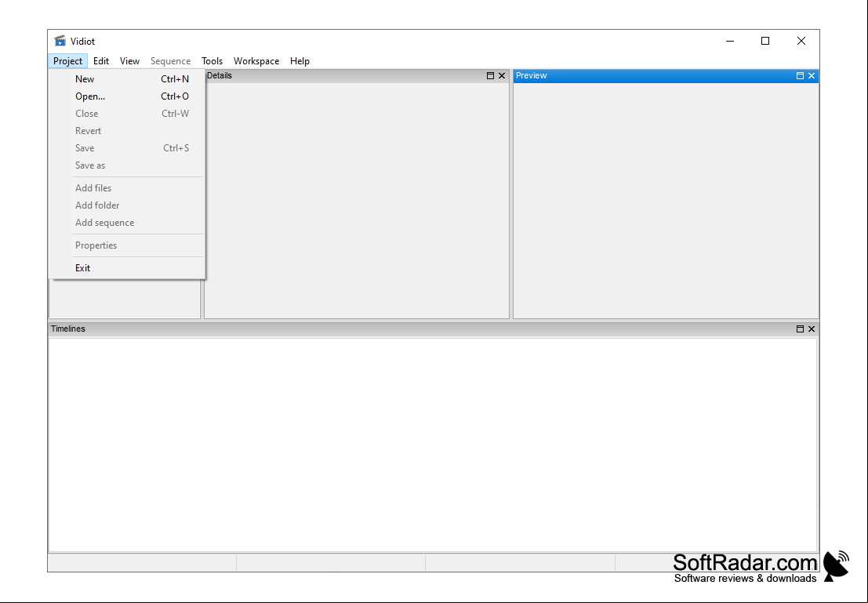Open the Workspace menu
This screenshot has height=603, width=868.
click(x=256, y=61)
